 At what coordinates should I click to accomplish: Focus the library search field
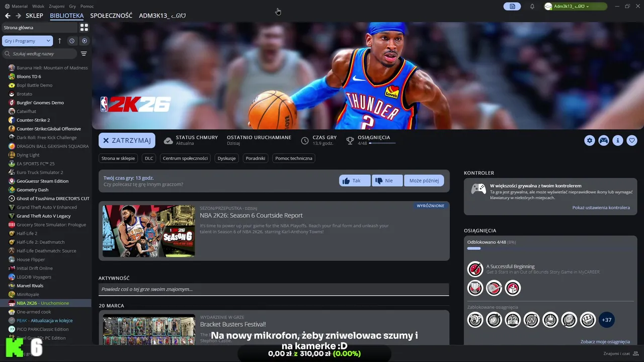tap(40, 54)
